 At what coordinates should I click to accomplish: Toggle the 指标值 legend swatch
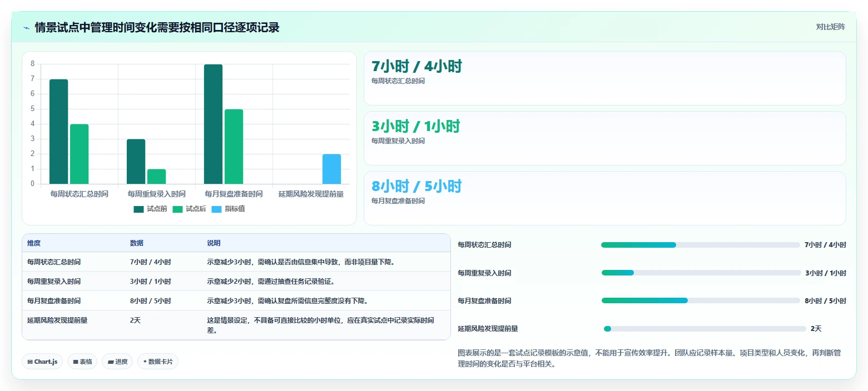pyautogui.click(x=216, y=209)
